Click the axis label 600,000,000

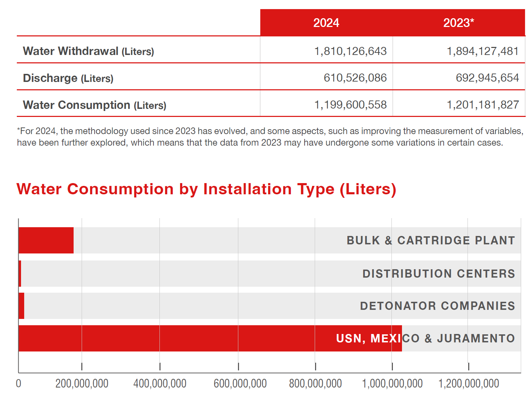click(x=240, y=384)
